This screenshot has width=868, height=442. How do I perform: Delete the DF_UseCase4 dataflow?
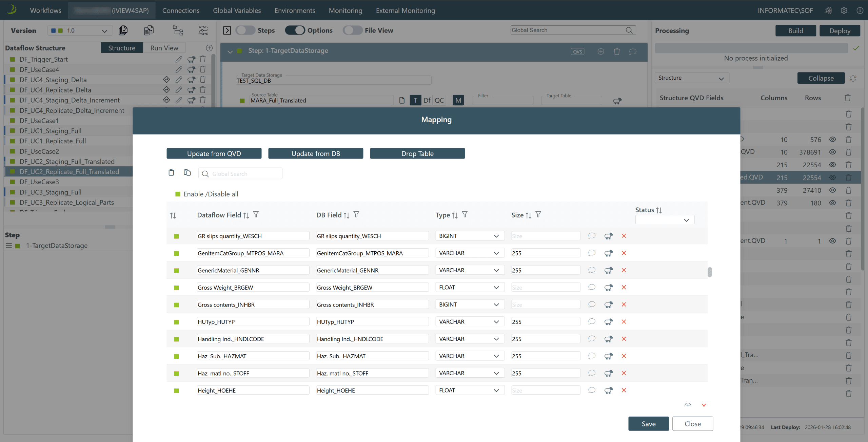pyautogui.click(x=203, y=69)
